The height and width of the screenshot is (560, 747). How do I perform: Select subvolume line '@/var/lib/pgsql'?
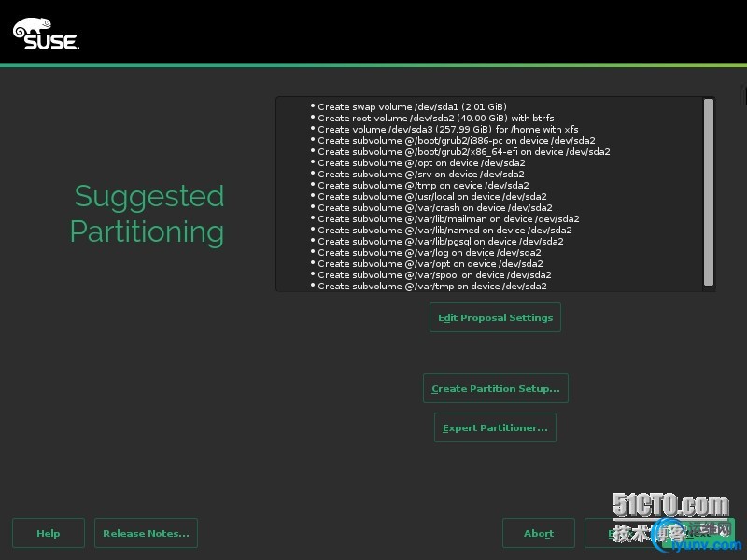441,242
